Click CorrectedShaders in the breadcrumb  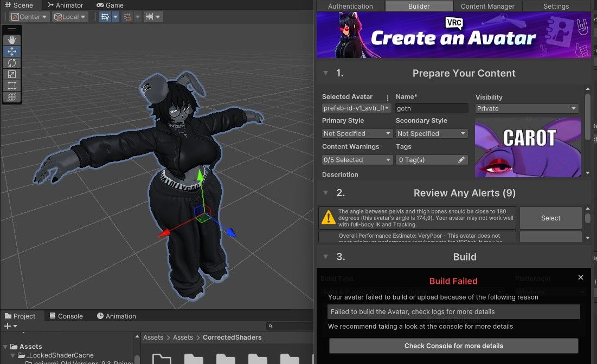click(232, 337)
